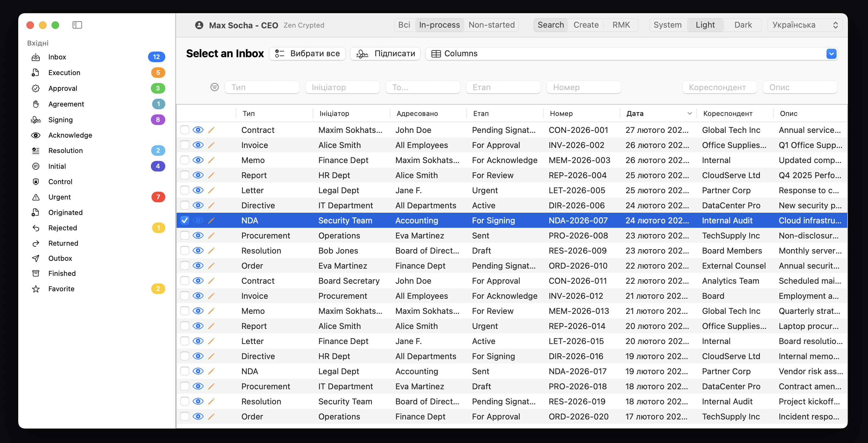This screenshot has width=868, height=443.
Task: Click the pencil edit icon for CON-2026-001
Action: click(x=211, y=130)
